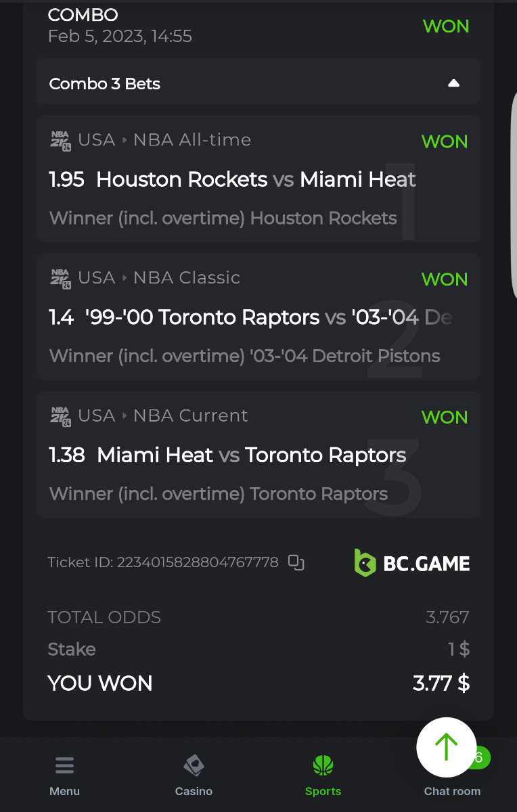The height and width of the screenshot is (812, 517).
Task: Open the Casino section icon
Action: [x=194, y=765]
